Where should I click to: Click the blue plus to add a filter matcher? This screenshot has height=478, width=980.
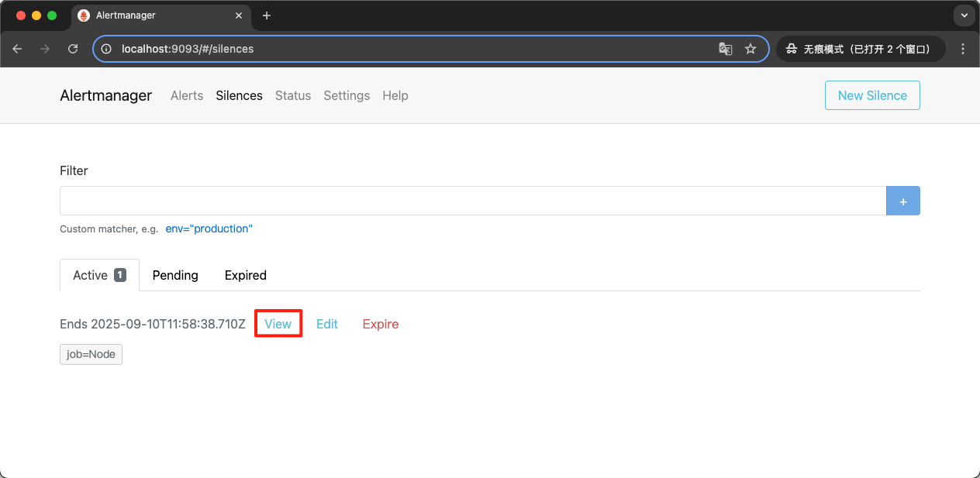[x=902, y=201]
